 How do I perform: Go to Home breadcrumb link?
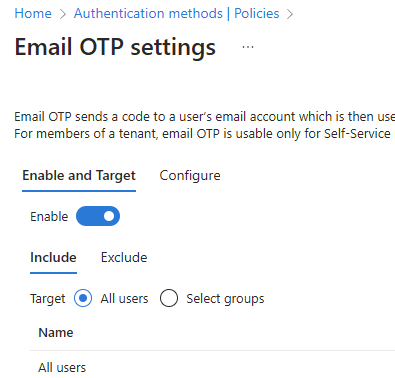[33, 14]
